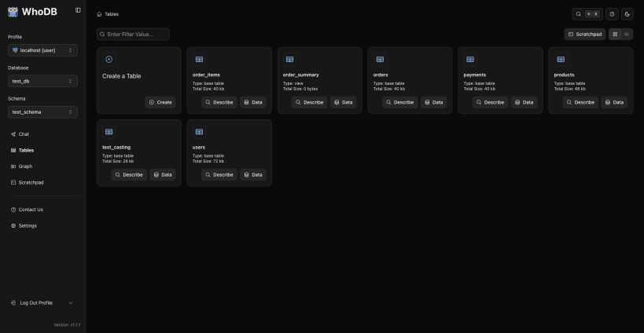Click the products table name
Screen dimensions: 644x333
pos(564,75)
